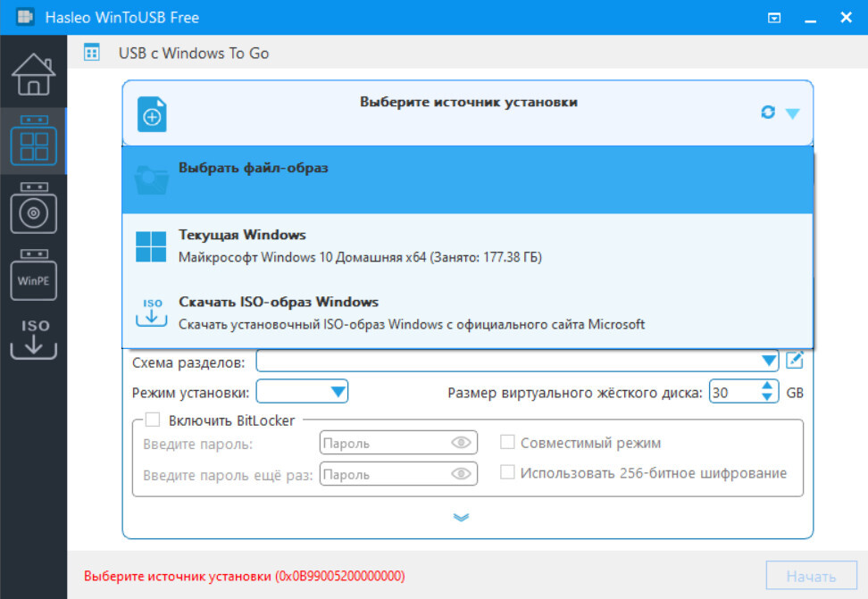Viewport: 868px width, 599px height.
Task: Increase virtual hard disk size with up arrow
Action: pyautogui.click(x=767, y=386)
